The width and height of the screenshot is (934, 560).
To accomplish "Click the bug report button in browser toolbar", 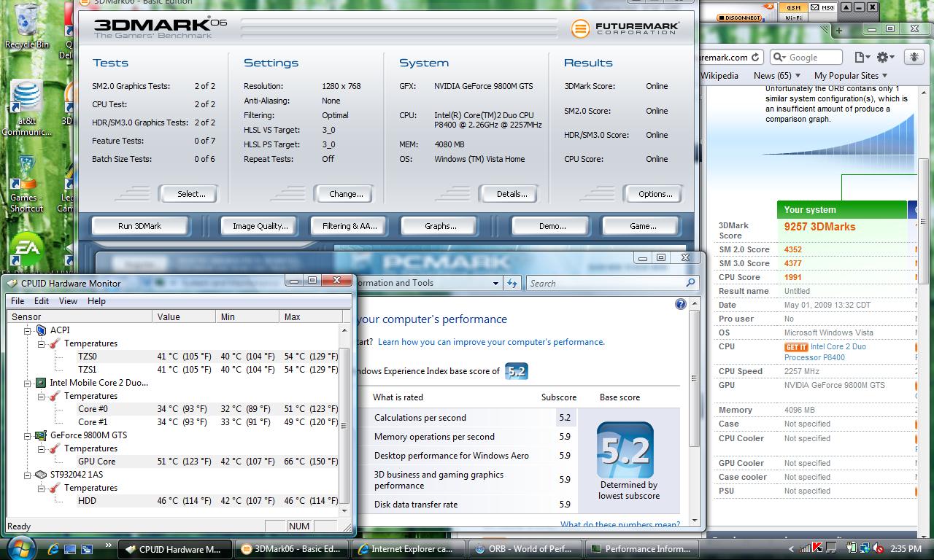I will tap(914, 57).
